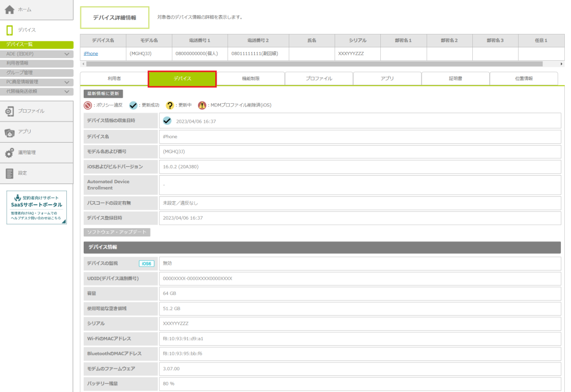Screen dimensions: 571x392
Task: Click the 運用管理 gears icon
Action: pyautogui.click(x=9, y=152)
